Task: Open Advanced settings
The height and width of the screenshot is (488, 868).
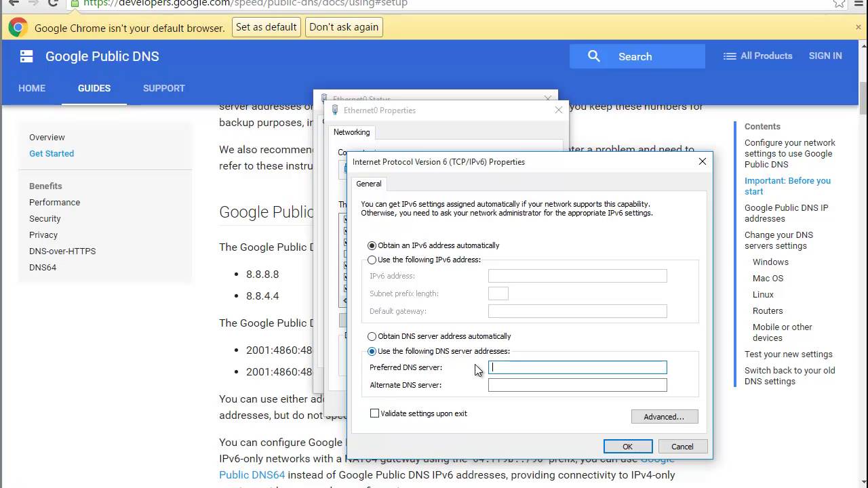Action: click(x=665, y=417)
